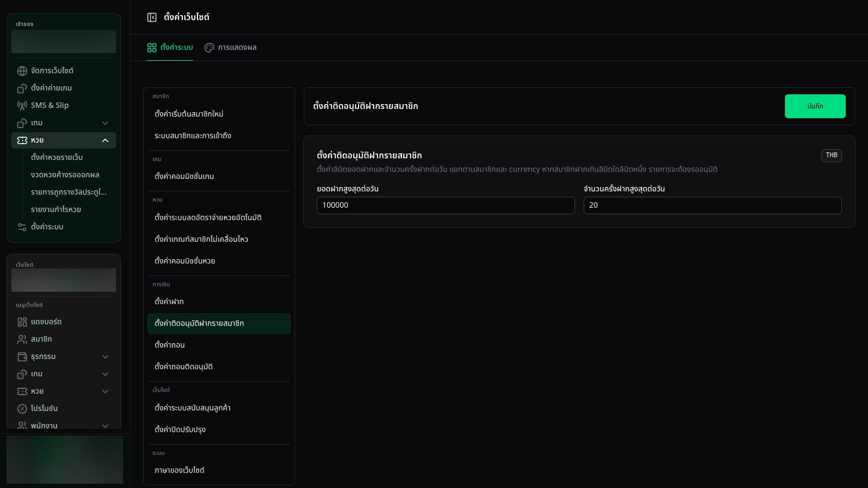Click the promotion badge icon for โปรโมชัน
The height and width of the screenshot is (488, 868).
[x=22, y=409]
